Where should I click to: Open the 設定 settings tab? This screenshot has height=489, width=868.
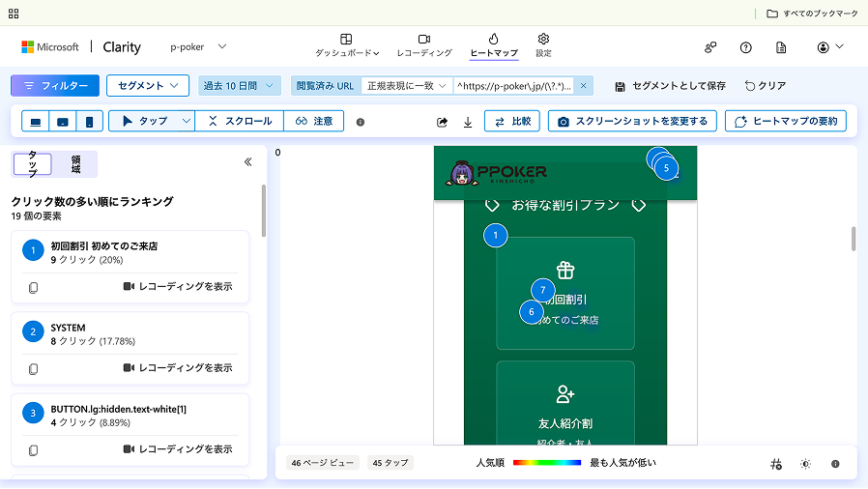(543, 45)
